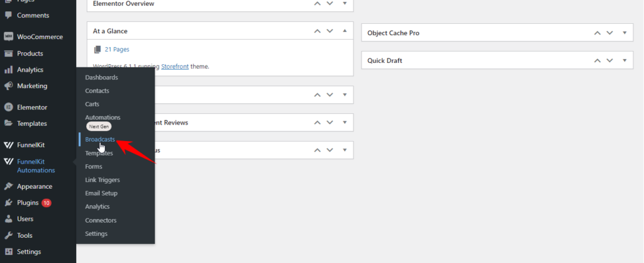Click the pages icon beside 21 Pages
Image resolution: width=644 pixels, height=263 pixels.
tap(97, 49)
